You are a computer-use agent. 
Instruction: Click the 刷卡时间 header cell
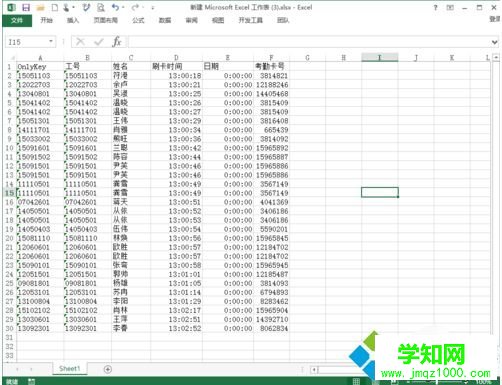pyautogui.click(x=176, y=66)
